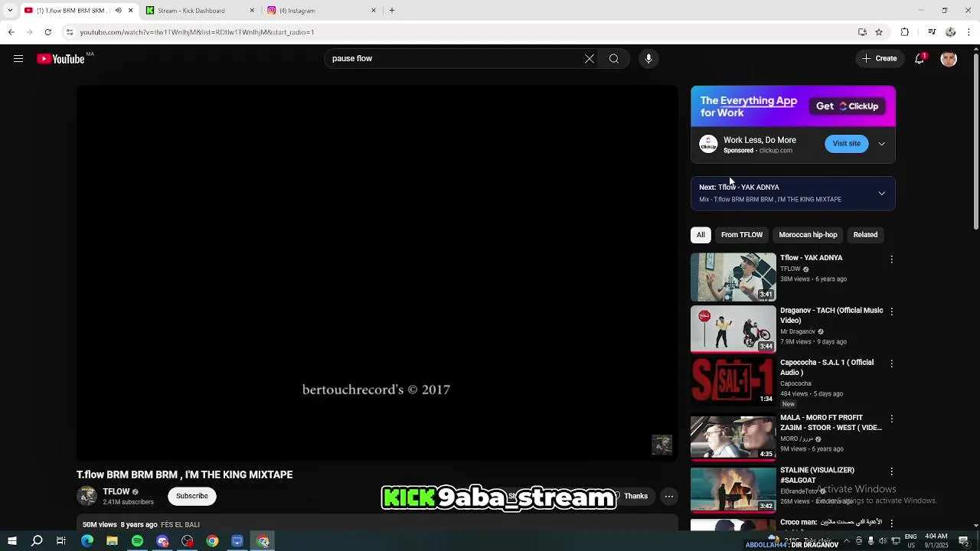
Task: Bookmark this page with the star icon
Action: 879,32
